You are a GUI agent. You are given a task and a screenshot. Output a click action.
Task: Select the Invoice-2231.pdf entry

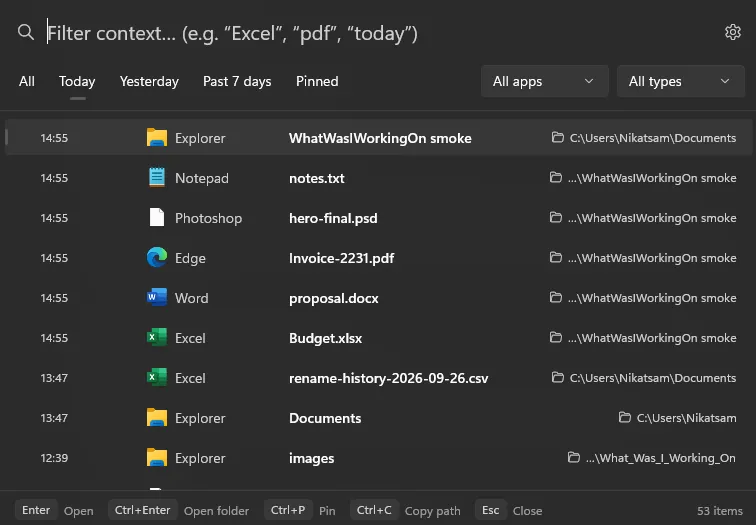tap(378, 258)
